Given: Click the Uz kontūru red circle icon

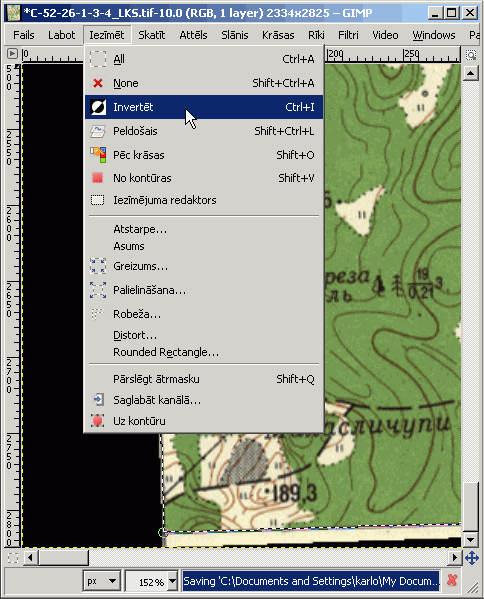Looking at the screenshot, I should 97,421.
